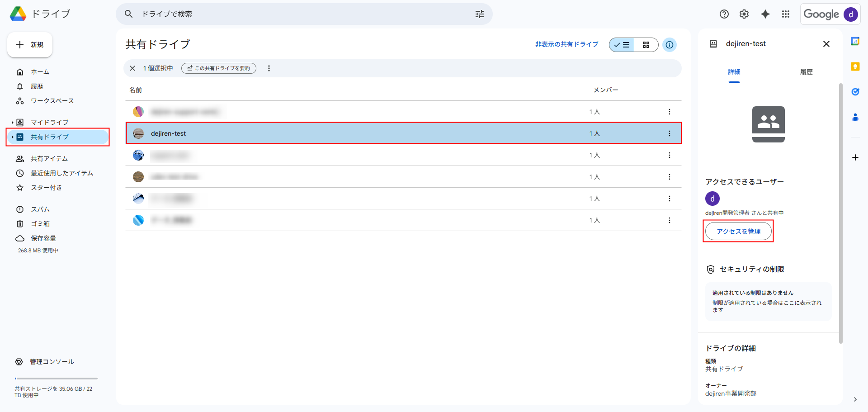Switch to grid layout view
This screenshot has height=412, width=868.
pyautogui.click(x=646, y=45)
